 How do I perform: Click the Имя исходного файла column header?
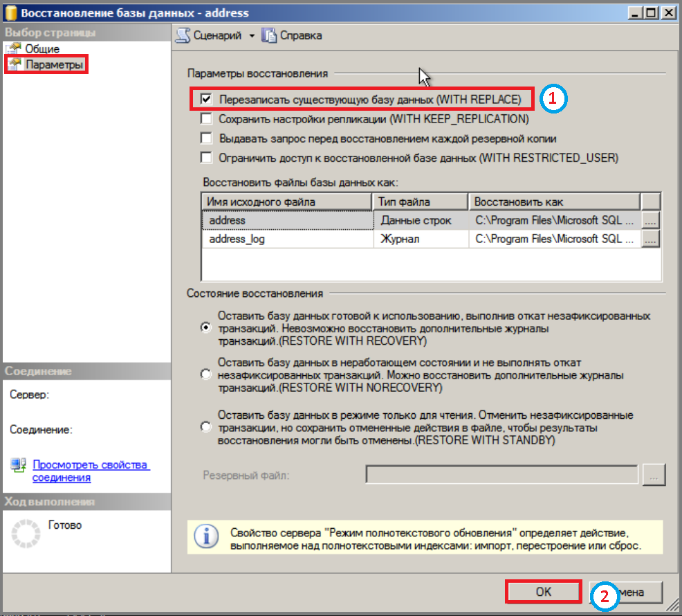[287, 202]
